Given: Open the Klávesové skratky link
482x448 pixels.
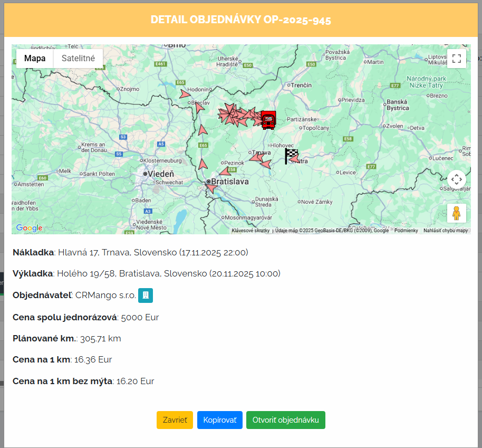Looking at the screenshot, I should [250, 231].
